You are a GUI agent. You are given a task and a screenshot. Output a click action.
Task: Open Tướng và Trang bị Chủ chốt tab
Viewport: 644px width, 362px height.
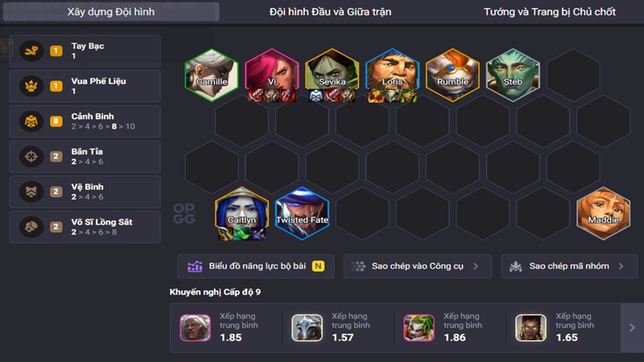pyautogui.click(x=550, y=11)
